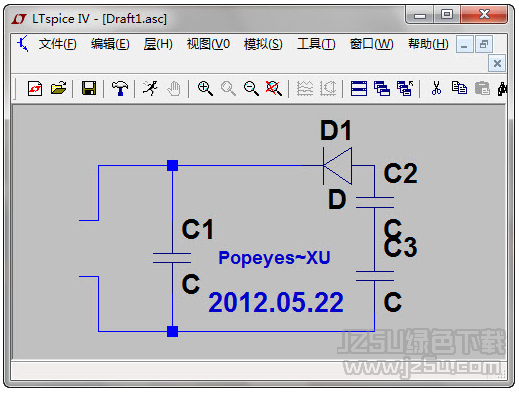
Task: Click the zoom out magnifier icon
Action: [251, 89]
